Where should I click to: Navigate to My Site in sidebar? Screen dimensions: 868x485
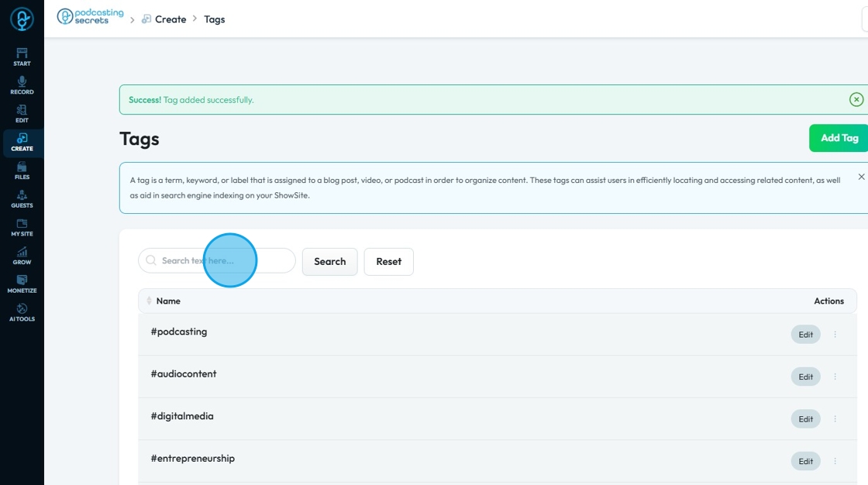coord(22,227)
